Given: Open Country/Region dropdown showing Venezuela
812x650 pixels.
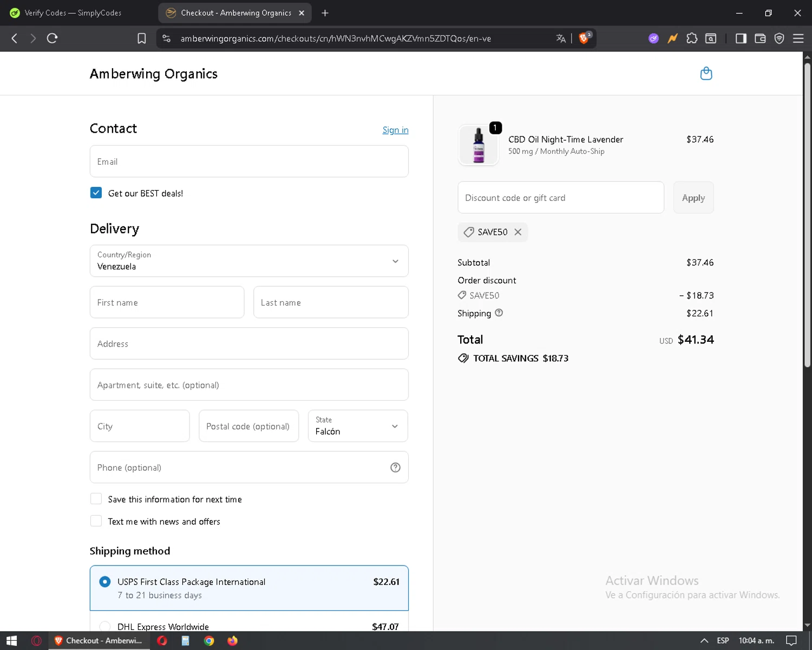Looking at the screenshot, I should [x=249, y=261].
